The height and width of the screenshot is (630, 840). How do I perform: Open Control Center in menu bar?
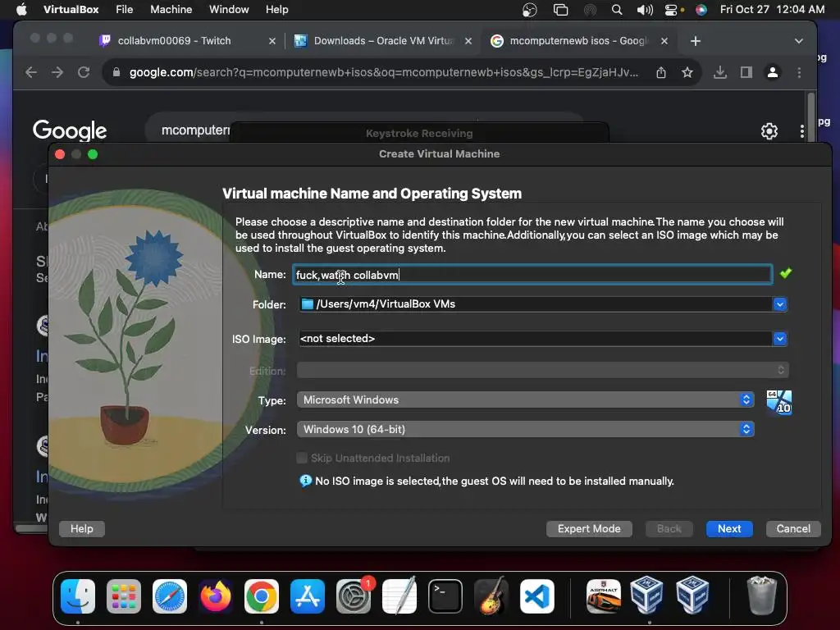(672, 10)
